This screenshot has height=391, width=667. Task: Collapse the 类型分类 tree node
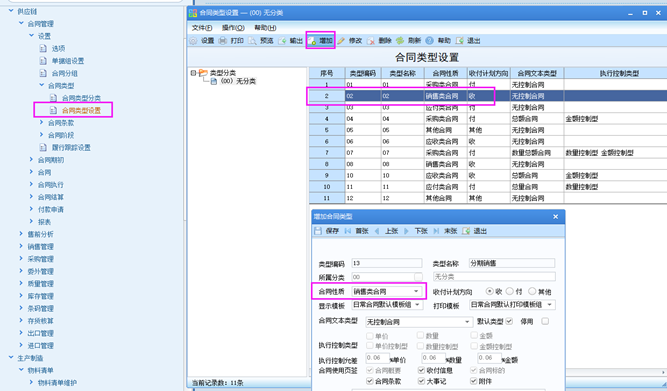tap(194, 73)
